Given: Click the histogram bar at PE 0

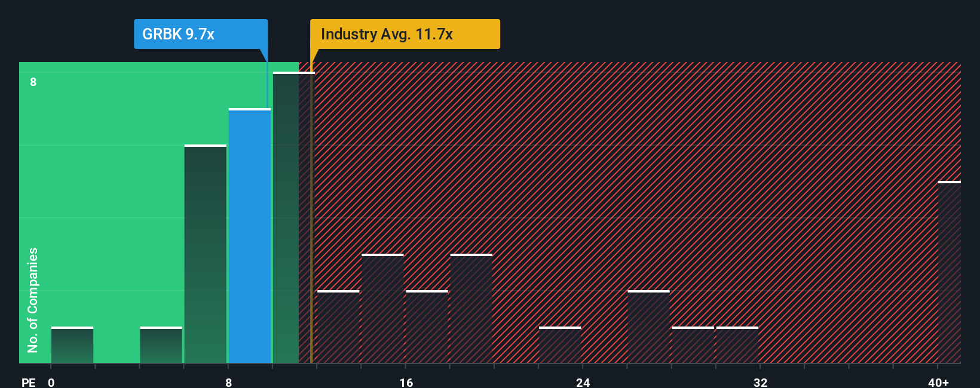Looking at the screenshot, I should 72,345.
